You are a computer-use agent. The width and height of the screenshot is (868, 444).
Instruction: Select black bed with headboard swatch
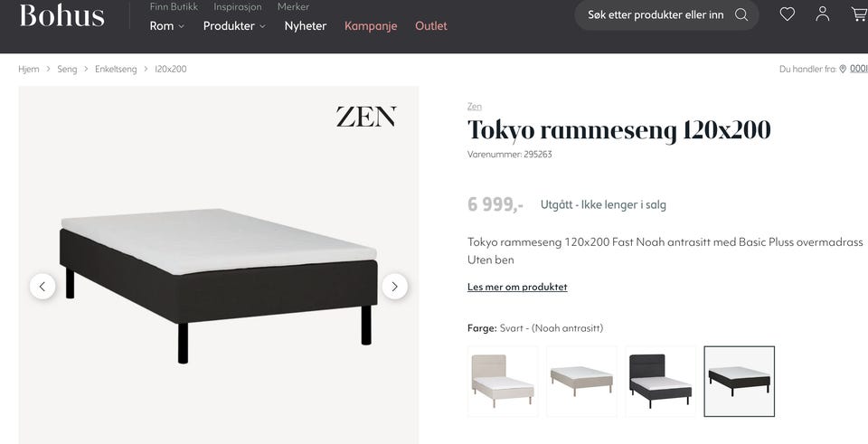click(x=660, y=382)
